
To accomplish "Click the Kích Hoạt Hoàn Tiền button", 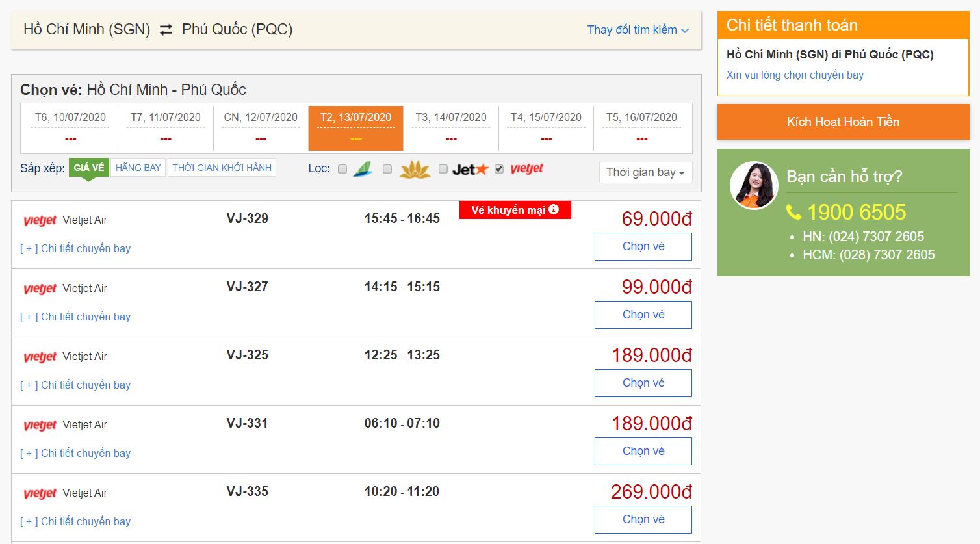I will (x=843, y=122).
